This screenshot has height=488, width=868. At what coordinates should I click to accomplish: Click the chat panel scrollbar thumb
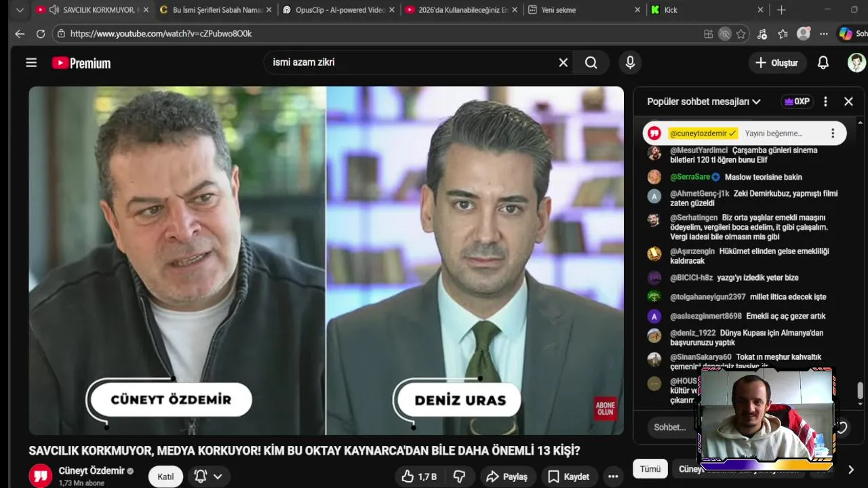[x=860, y=391]
